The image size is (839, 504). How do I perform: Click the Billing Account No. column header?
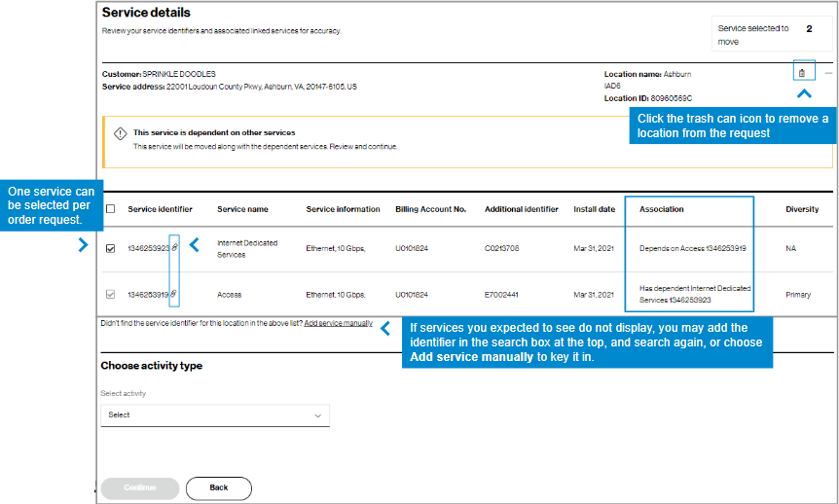point(431,209)
